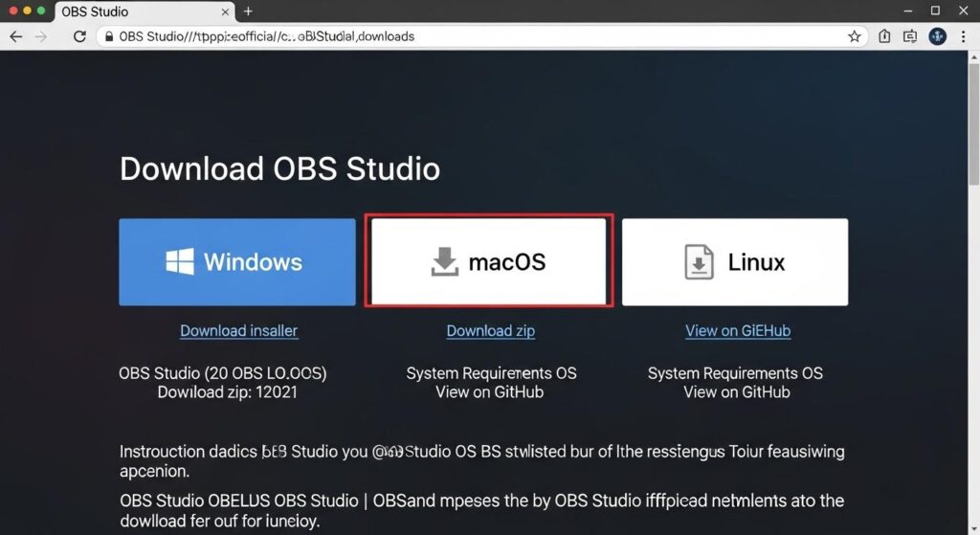Click the macOS download arrow icon
The image size is (980, 535).
444,261
